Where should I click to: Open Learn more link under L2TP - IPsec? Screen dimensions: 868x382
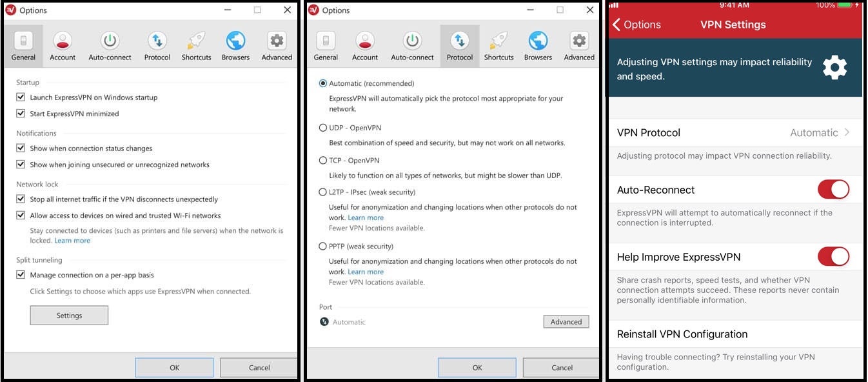click(366, 217)
